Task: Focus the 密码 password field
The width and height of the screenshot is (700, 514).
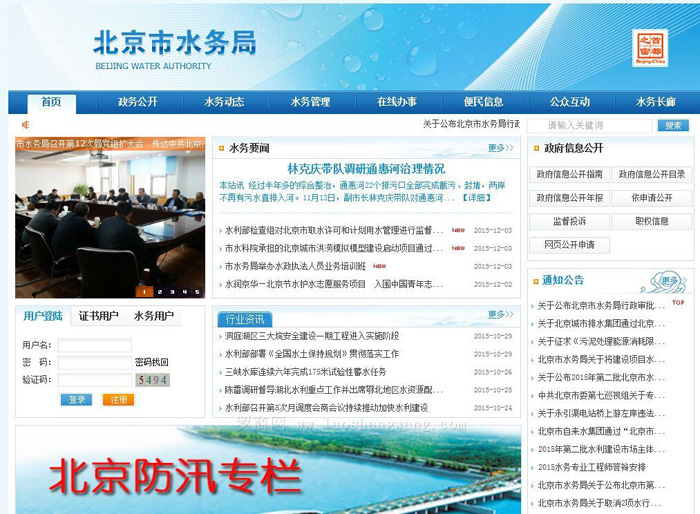Action: (95, 362)
